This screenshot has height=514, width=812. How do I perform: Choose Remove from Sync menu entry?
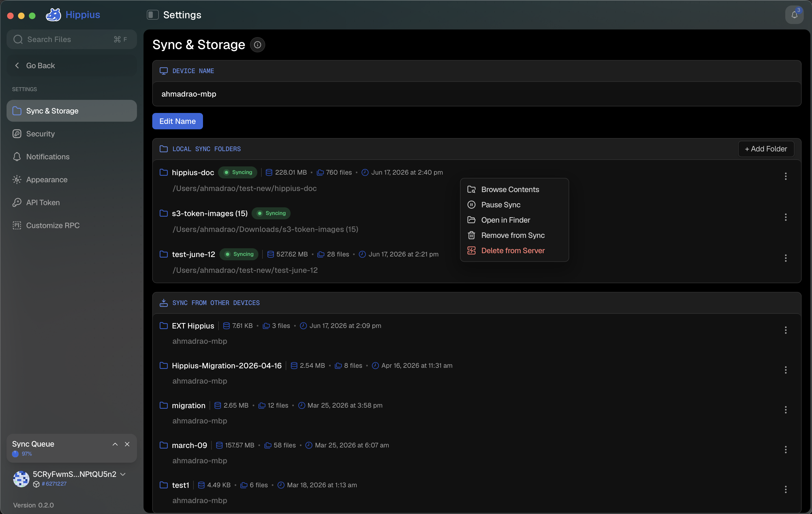pos(514,235)
